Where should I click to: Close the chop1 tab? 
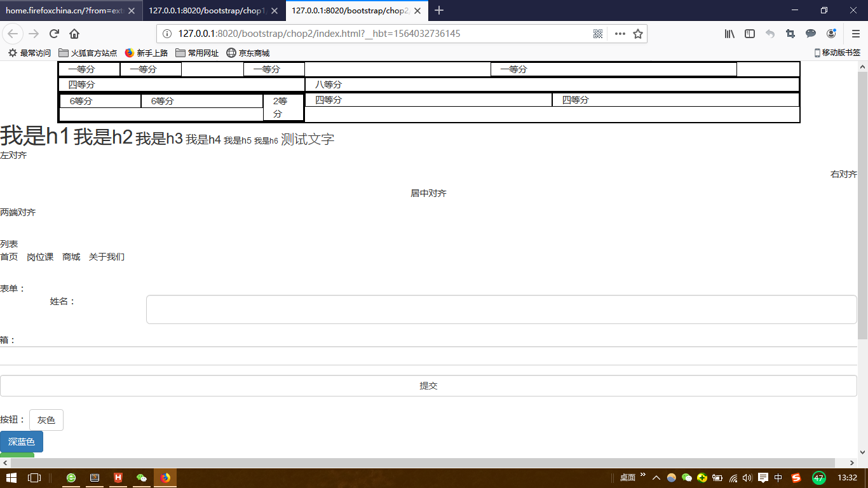click(x=275, y=11)
